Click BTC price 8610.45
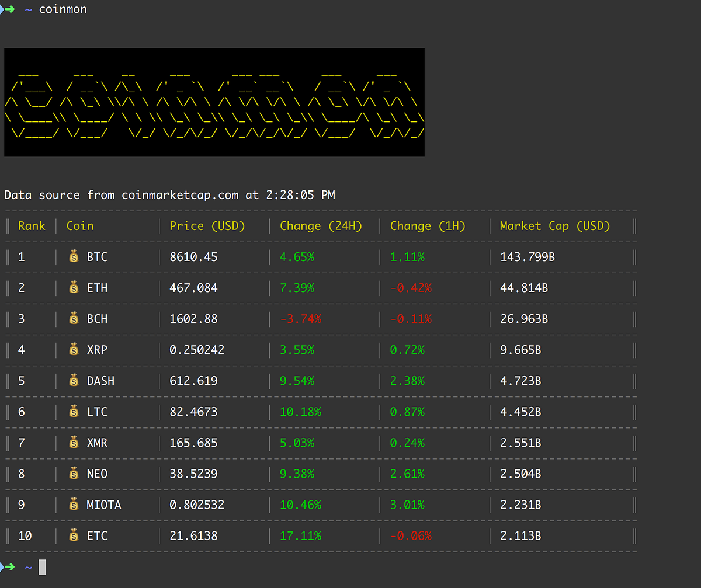The width and height of the screenshot is (701, 588). [x=193, y=257]
